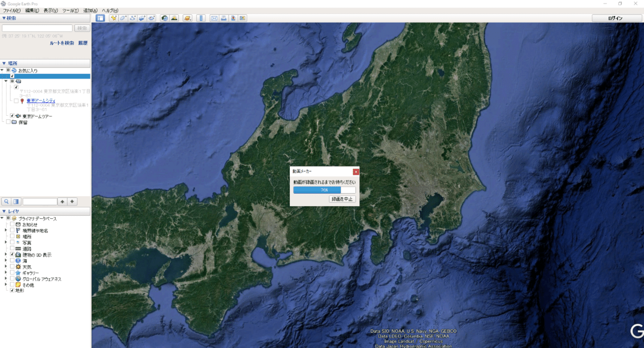Select the Add Placemark tool
The height and width of the screenshot is (348, 644).
point(114,18)
